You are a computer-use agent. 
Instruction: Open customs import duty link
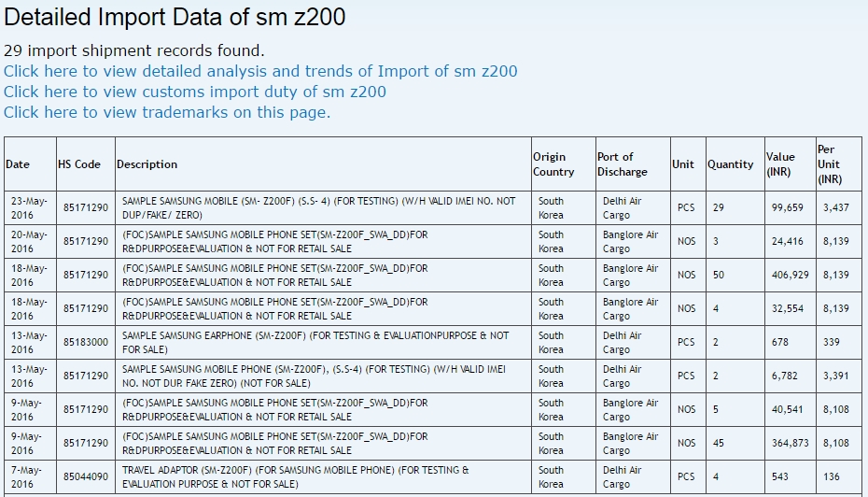pyautogui.click(x=194, y=92)
